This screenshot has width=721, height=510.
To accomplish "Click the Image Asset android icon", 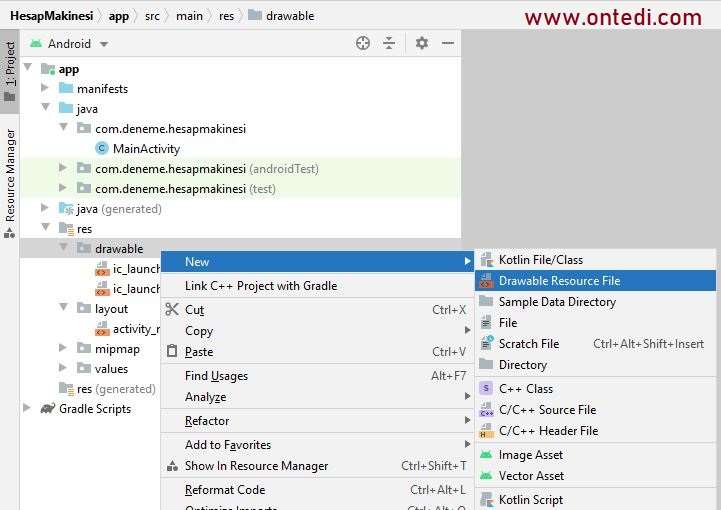I will pyautogui.click(x=486, y=455).
